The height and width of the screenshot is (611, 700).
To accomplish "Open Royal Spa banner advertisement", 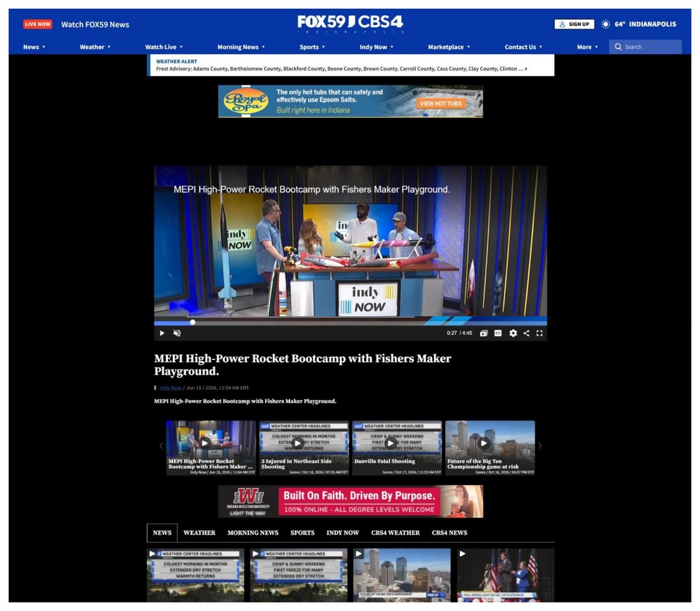I will [x=351, y=102].
